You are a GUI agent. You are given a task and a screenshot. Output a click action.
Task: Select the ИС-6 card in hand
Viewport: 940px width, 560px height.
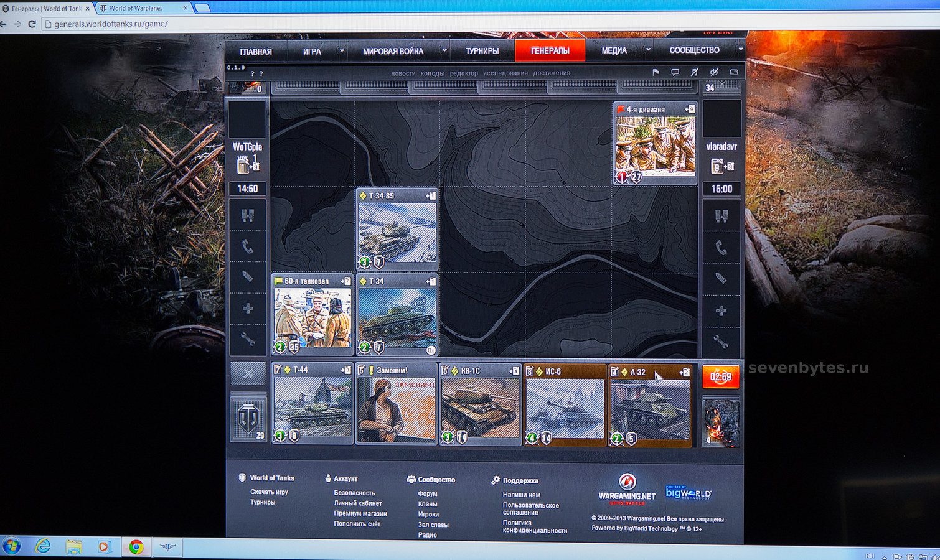click(x=565, y=405)
